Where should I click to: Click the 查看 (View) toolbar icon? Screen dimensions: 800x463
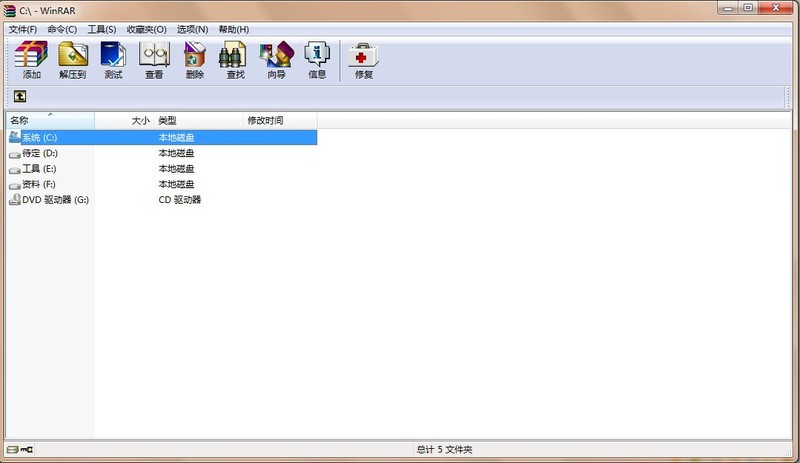pos(154,55)
